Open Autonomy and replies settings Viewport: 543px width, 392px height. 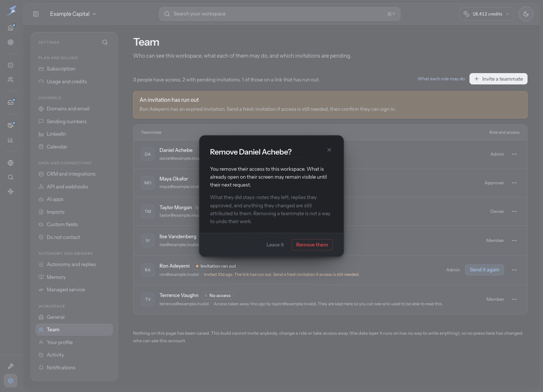click(x=74, y=264)
